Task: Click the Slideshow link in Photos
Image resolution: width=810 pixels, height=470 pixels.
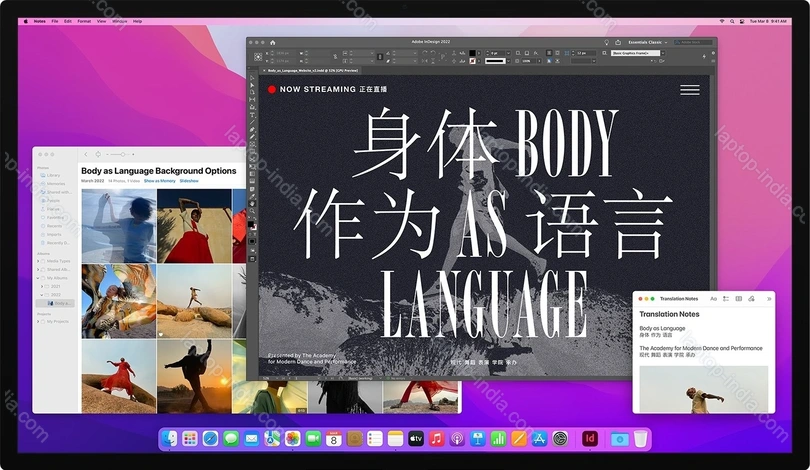Action: (188, 181)
